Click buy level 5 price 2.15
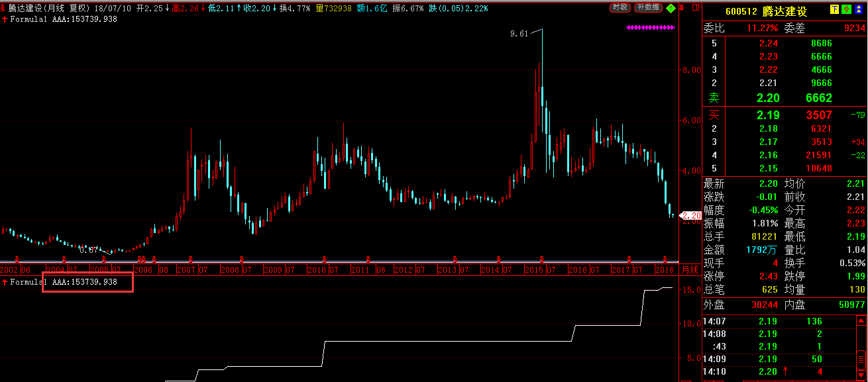 tap(769, 168)
